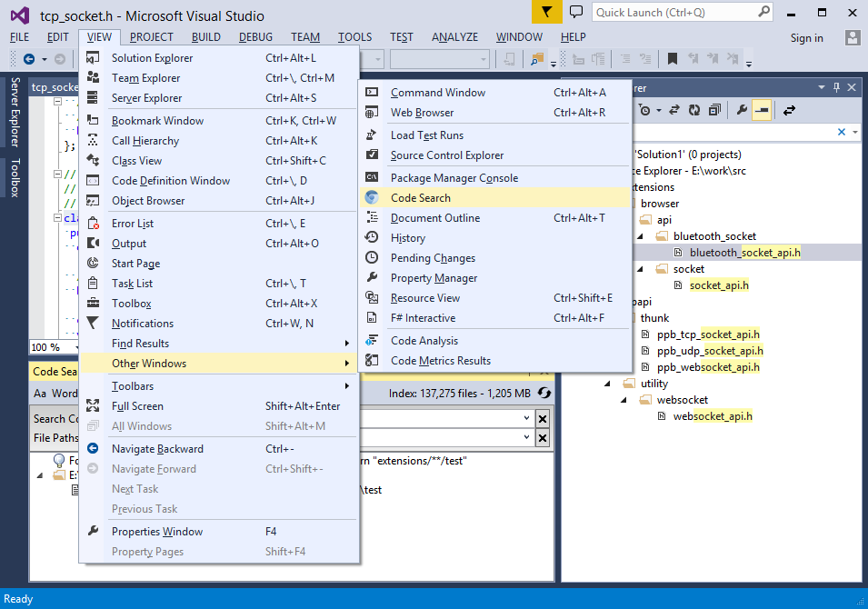Screen dimensions: 868x609
Task: Click the refresh icon beside the index size
Action: click(x=544, y=393)
